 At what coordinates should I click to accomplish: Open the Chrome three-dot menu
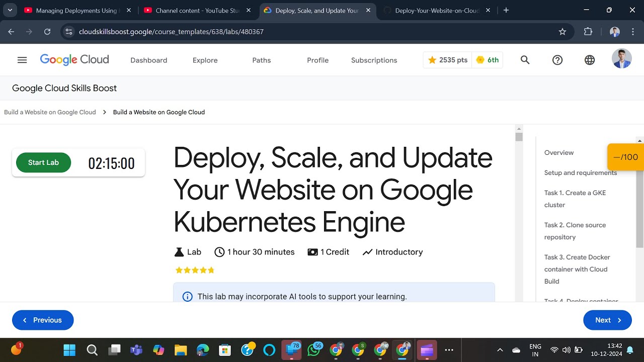pyautogui.click(x=633, y=32)
